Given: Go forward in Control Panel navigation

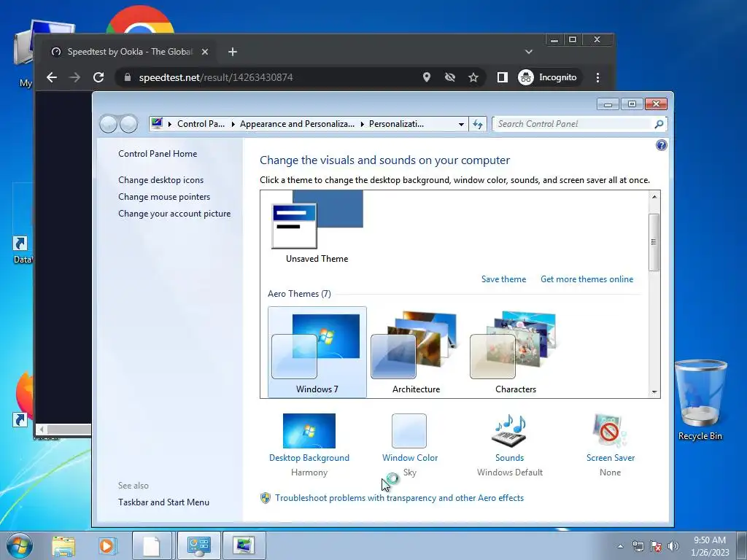Looking at the screenshot, I should point(128,124).
